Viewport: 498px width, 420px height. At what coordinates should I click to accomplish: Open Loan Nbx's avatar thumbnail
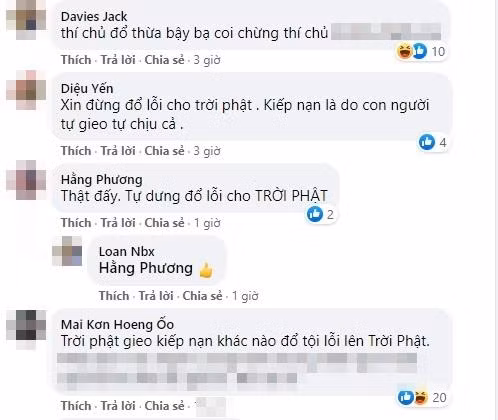pyautogui.click(x=67, y=251)
